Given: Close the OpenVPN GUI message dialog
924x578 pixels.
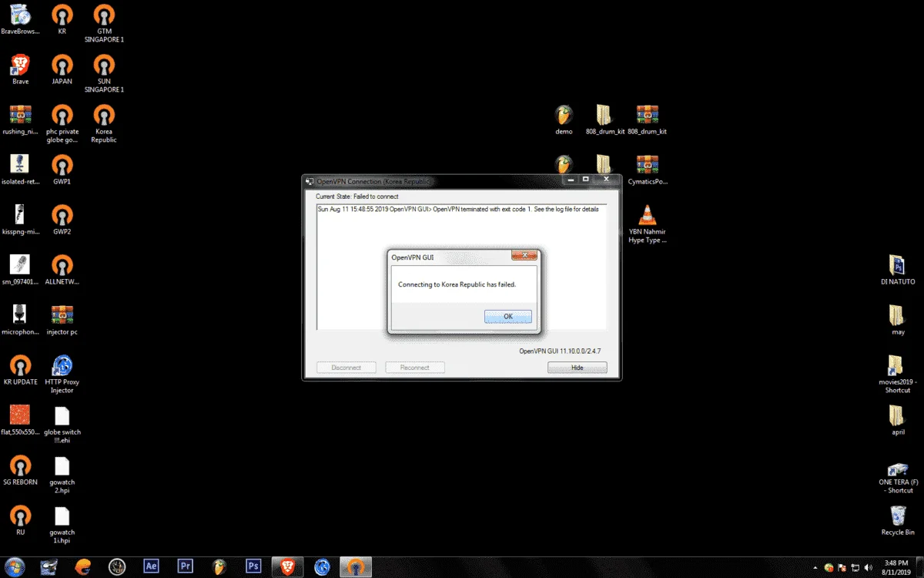Looking at the screenshot, I should click(x=524, y=255).
